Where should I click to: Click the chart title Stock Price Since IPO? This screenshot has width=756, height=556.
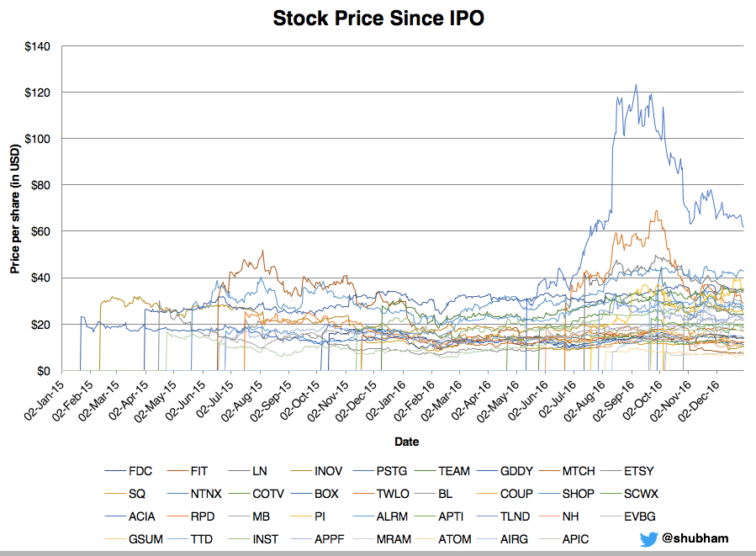point(378,19)
